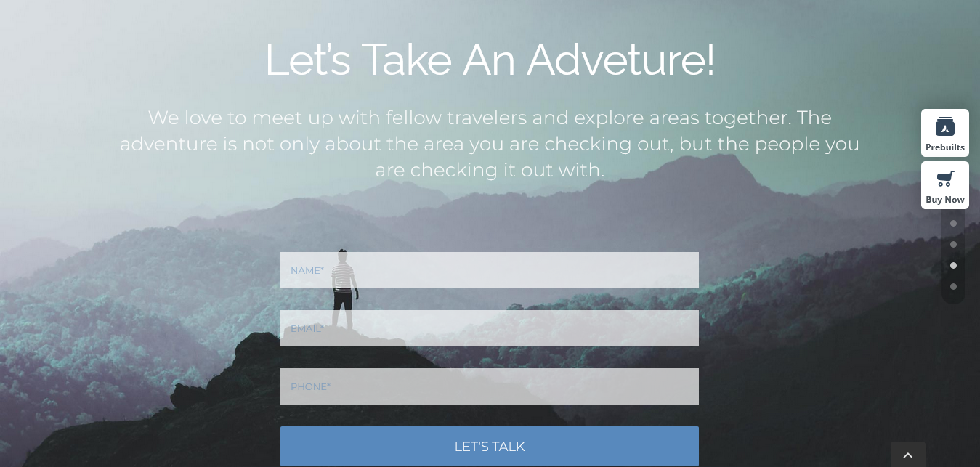This screenshot has height=467, width=980.
Task: Click the Buy Now text label
Action: [x=944, y=200]
